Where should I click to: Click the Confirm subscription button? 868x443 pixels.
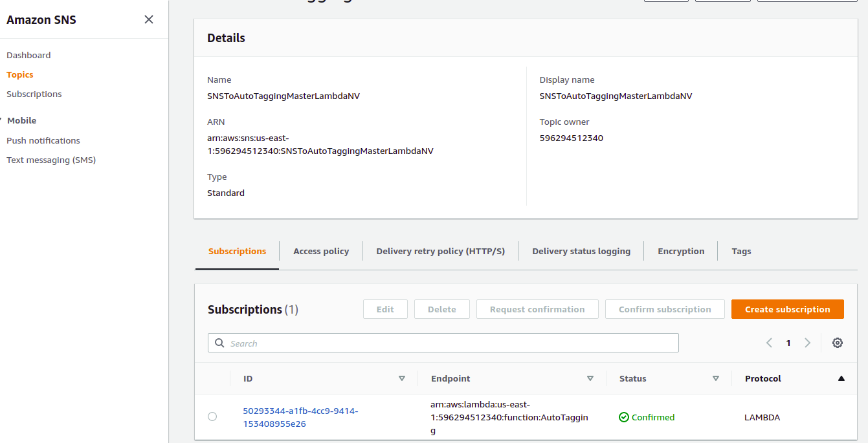coord(665,309)
